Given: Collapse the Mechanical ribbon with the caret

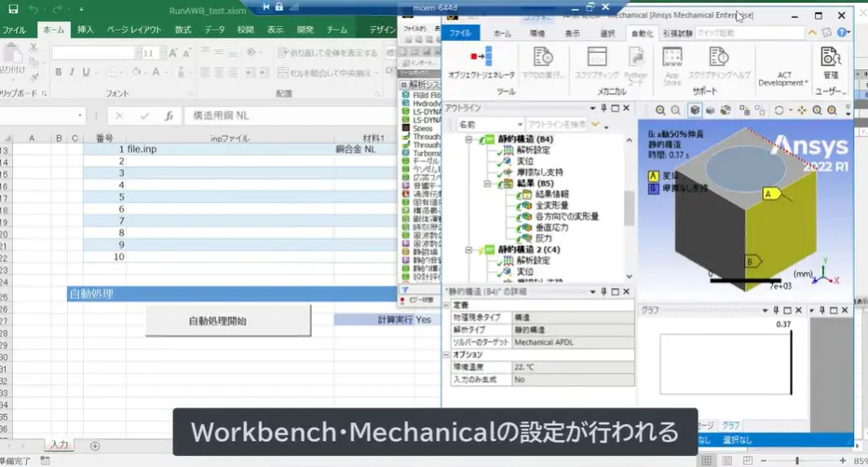Looking at the screenshot, I should pos(812,33).
